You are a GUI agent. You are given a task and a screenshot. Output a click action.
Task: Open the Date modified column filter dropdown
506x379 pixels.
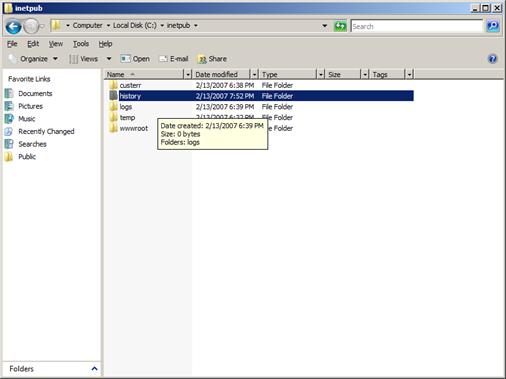(x=254, y=74)
